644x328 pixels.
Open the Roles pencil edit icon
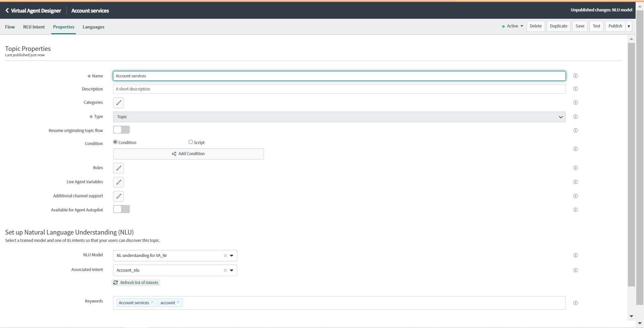[x=118, y=168]
